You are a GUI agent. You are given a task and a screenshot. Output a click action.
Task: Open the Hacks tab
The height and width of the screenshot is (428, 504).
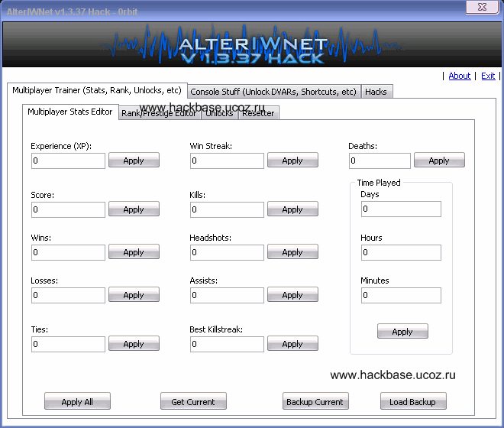(376, 92)
